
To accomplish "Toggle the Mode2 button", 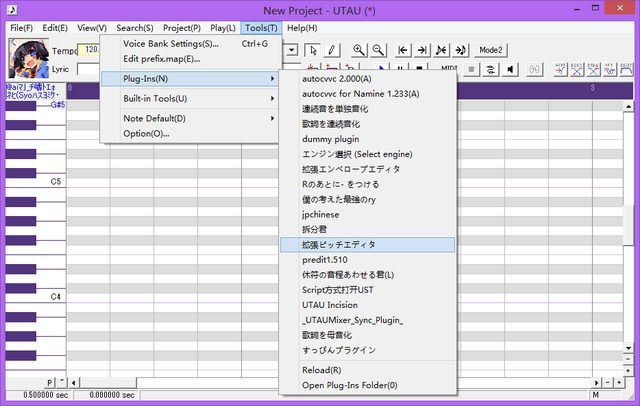I will point(491,49).
